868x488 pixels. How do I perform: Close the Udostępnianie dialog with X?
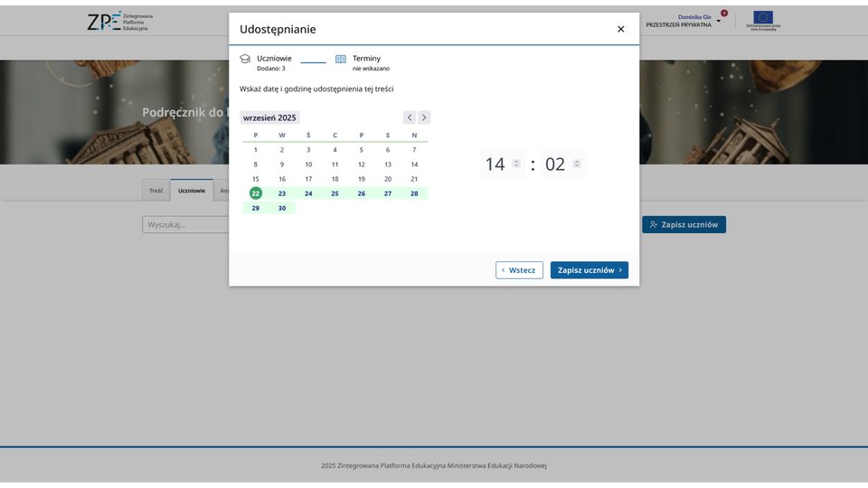(x=620, y=29)
